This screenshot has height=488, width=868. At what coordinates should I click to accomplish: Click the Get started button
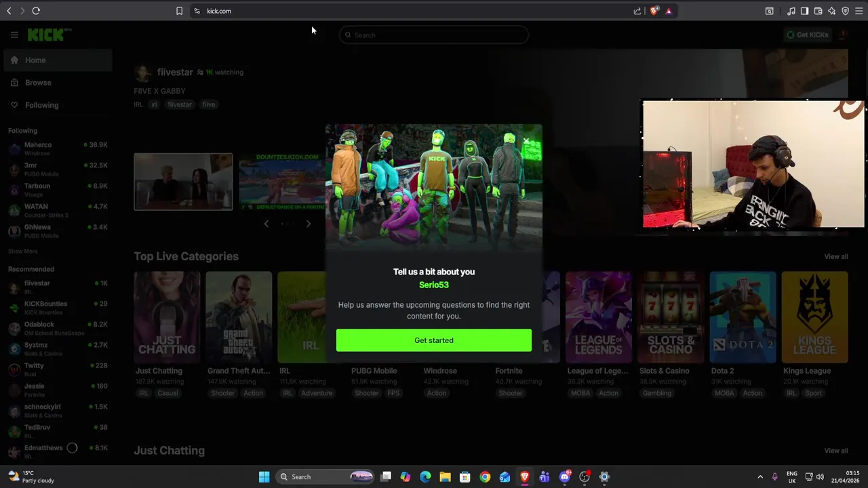click(x=434, y=340)
